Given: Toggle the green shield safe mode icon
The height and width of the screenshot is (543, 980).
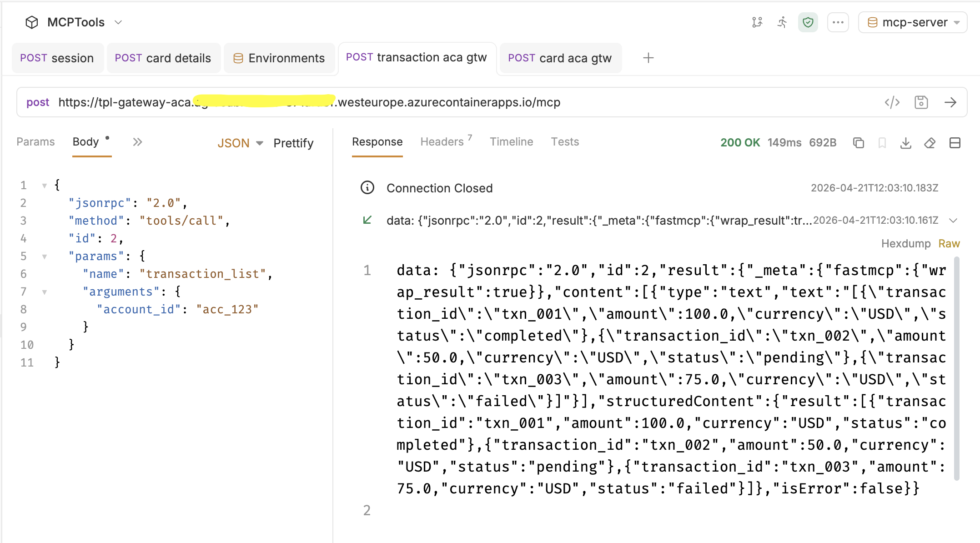Looking at the screenshot, I should (x=808, y=22).
